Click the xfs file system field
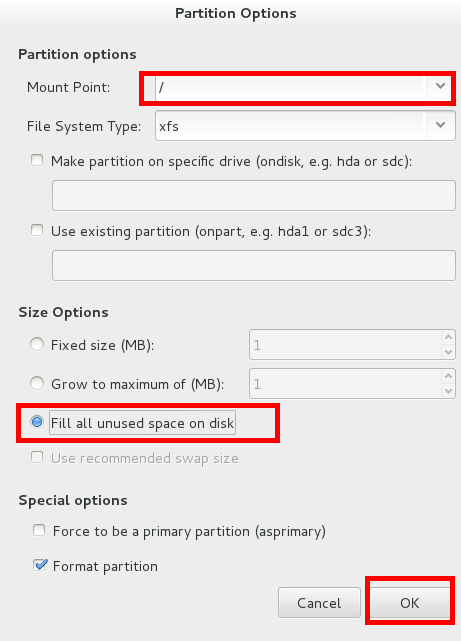Screen dimensions: 461x641 pyautogui.click(x=291, y=126)
